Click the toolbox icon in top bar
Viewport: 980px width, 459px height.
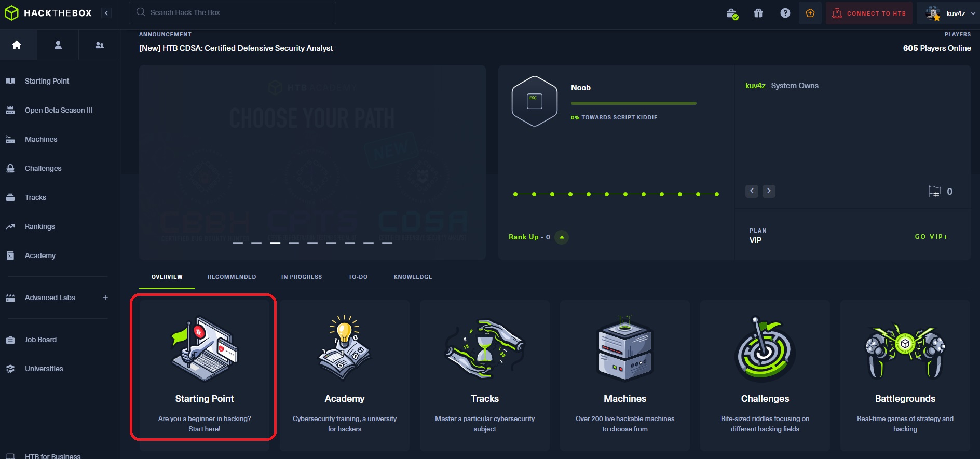(732, 14)
